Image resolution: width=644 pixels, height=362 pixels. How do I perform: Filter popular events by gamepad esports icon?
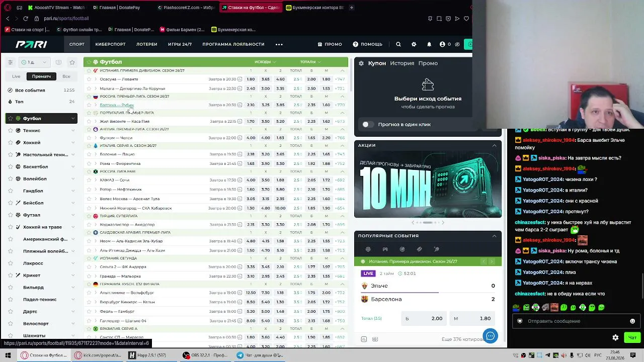click(x=385, y=249)
